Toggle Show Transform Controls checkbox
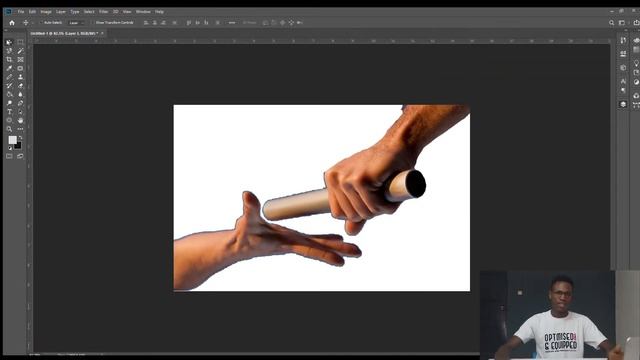 (x=93, y=23)
